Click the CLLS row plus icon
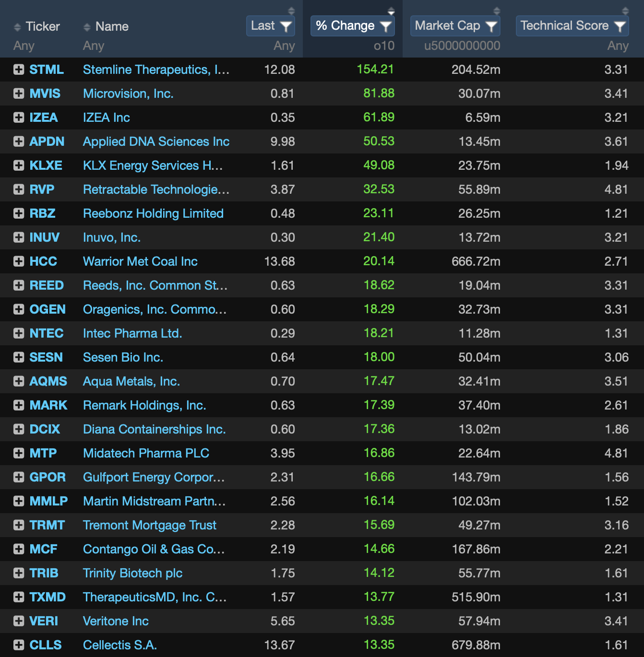 coord(19,645)
